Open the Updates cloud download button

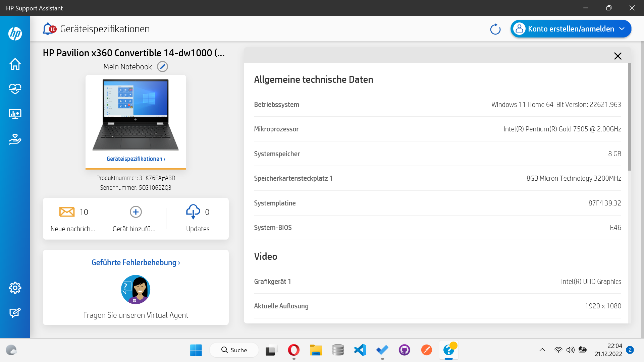click(193, 212)
